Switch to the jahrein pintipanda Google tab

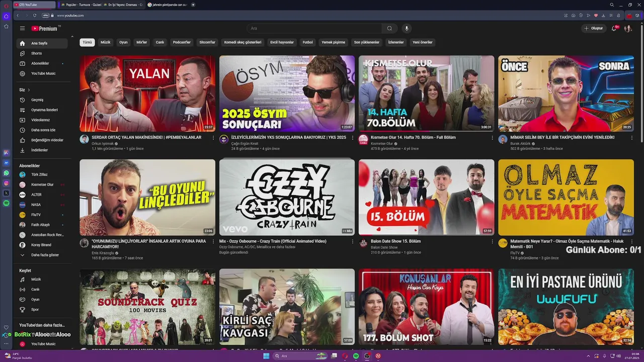click(167, 5)
